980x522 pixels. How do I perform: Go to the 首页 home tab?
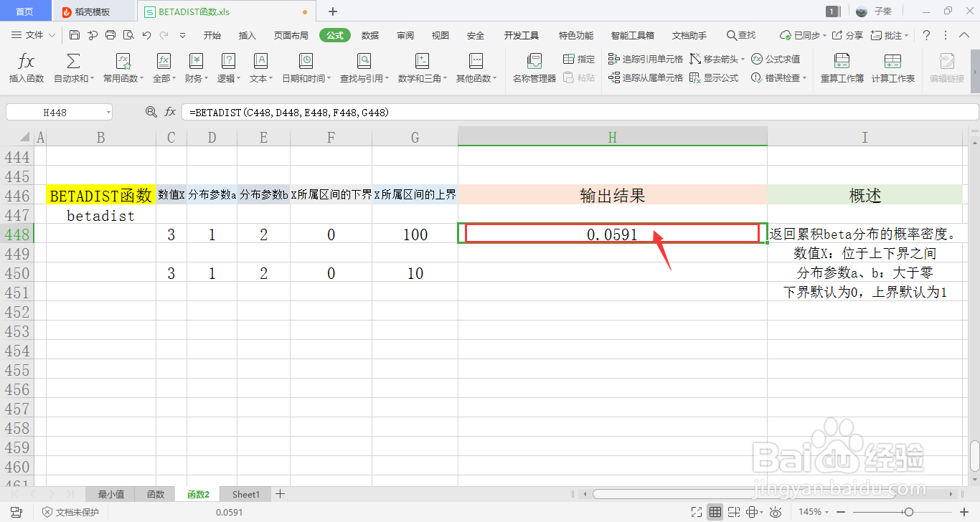tap(24, 11)
